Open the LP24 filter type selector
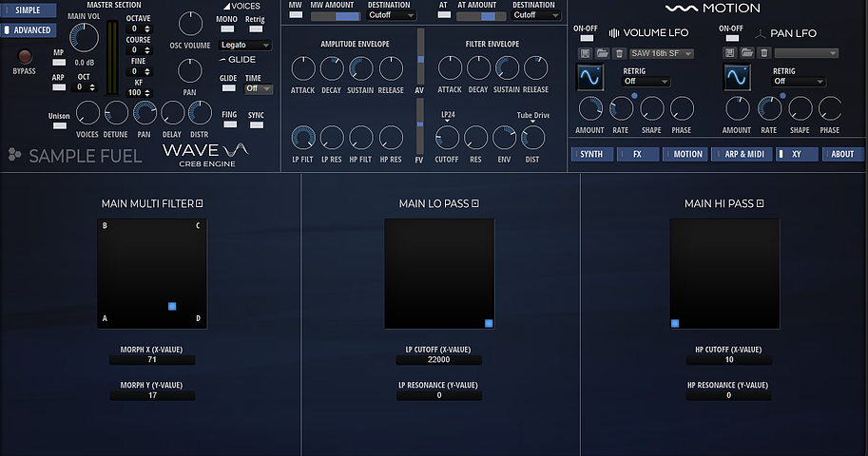The height and width of the screenshot is (456, 868). click(x=448, y=116)
